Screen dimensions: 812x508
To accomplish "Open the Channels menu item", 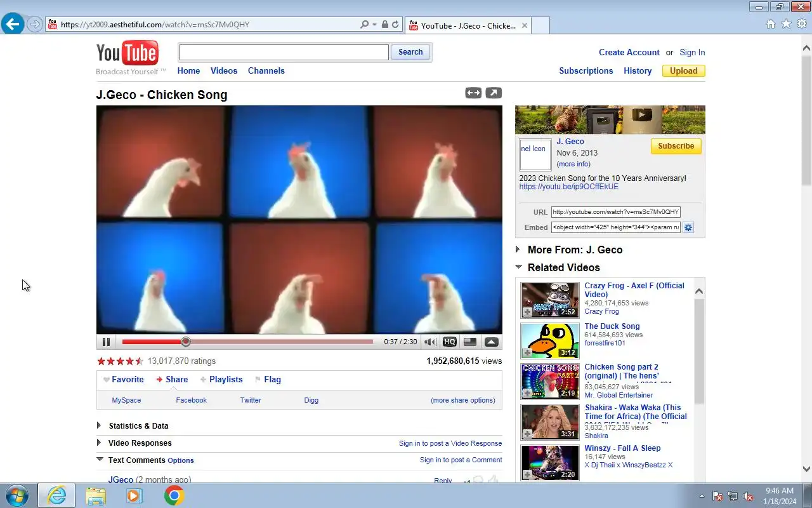I will tap(266, 70).
